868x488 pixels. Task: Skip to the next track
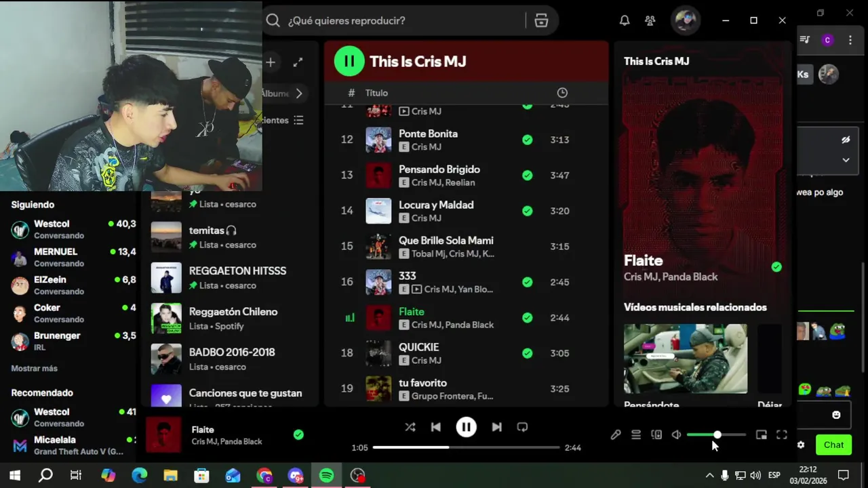tap(496, 427)
